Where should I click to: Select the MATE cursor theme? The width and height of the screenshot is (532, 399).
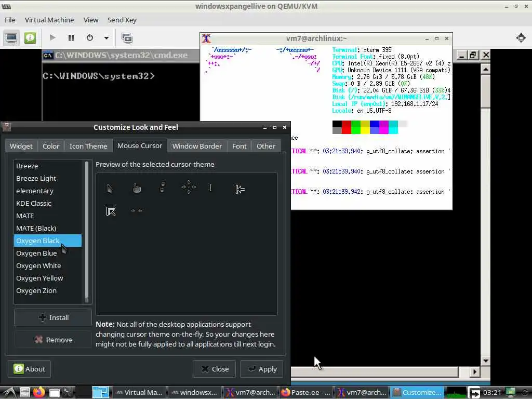[47, 216]
